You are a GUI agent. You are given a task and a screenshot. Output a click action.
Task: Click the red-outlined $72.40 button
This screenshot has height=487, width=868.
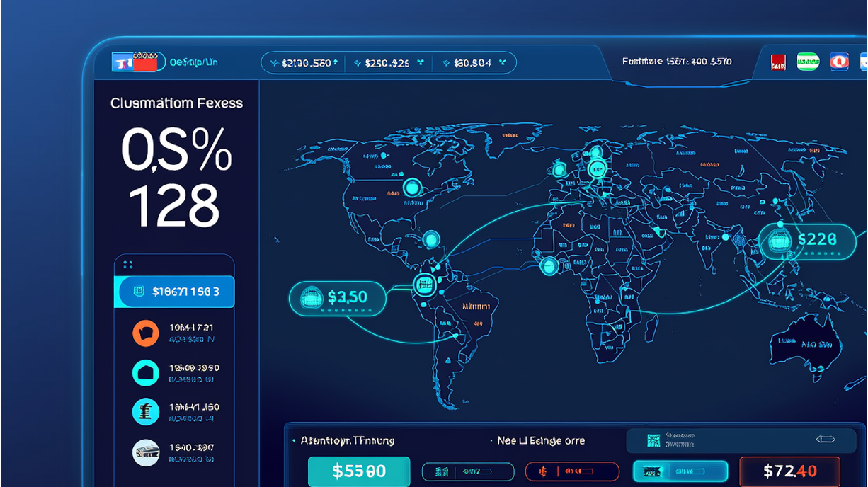click(x=789, y=471)
